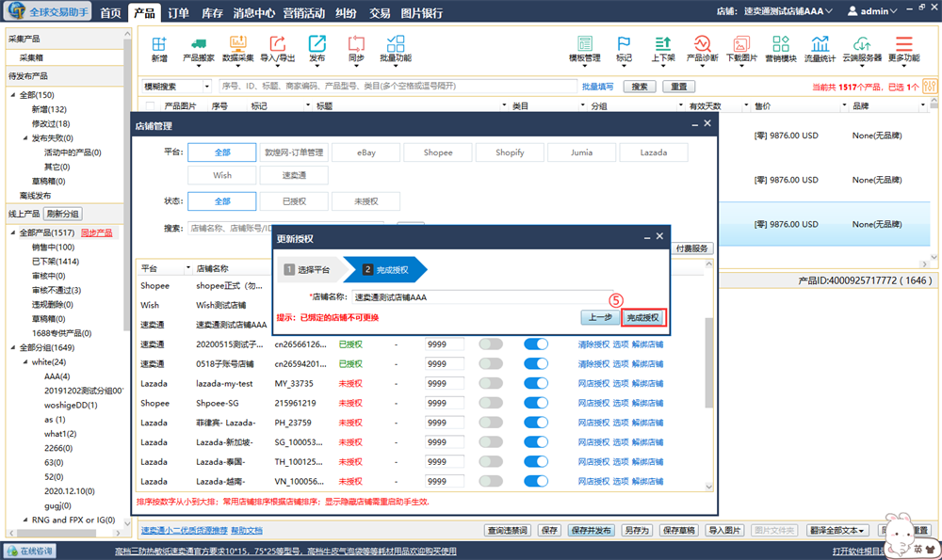The height and width of the screenshot is (560, 942).
Task: Toggle grey switch in 菲律宾-Lazada row
Action: click(x=491, y=423)
